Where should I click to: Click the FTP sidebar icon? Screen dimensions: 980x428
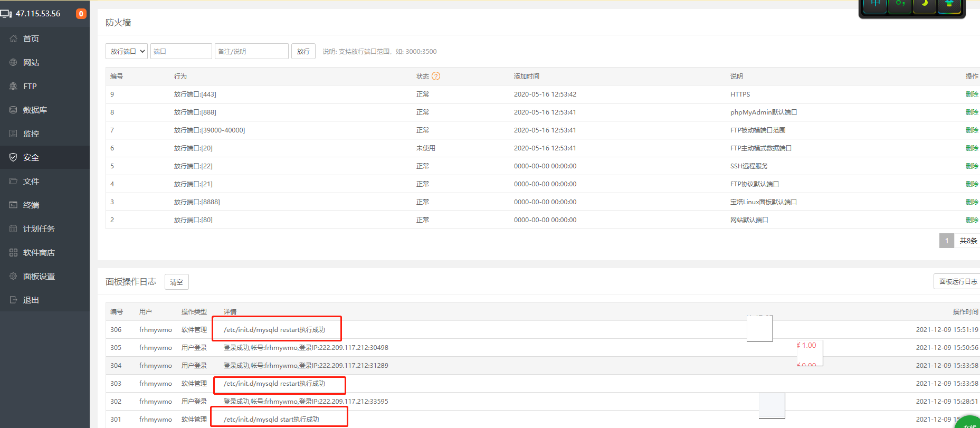tap(13, 86)
